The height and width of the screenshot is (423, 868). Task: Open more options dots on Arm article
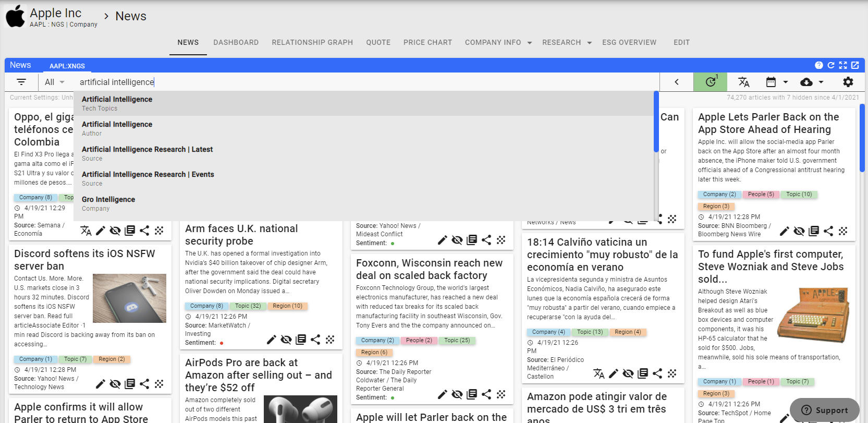330,340
